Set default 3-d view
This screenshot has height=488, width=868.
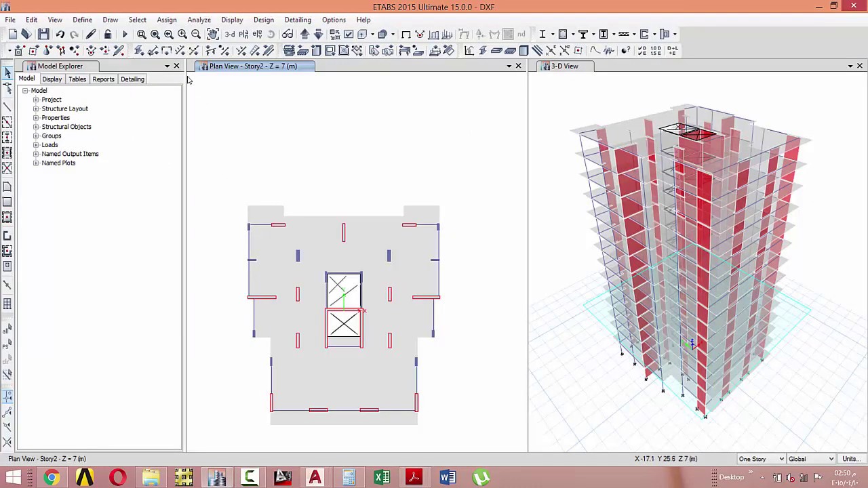[230, 34]
